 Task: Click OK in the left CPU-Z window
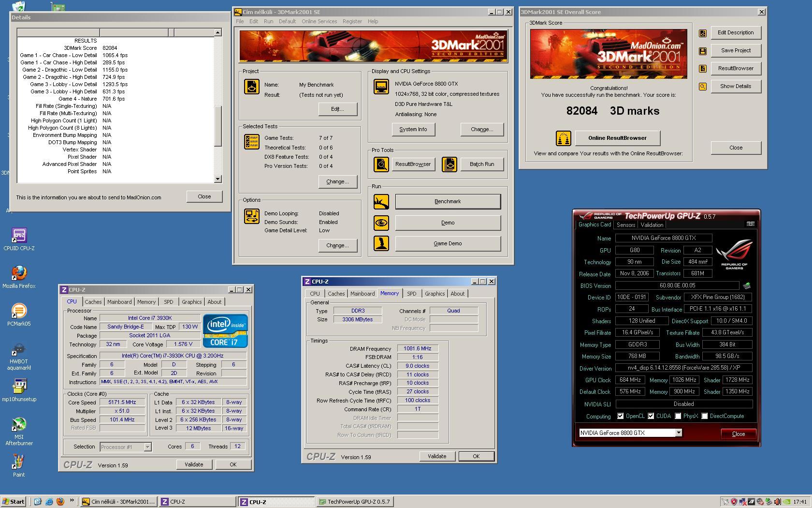[x=233, y=464]
